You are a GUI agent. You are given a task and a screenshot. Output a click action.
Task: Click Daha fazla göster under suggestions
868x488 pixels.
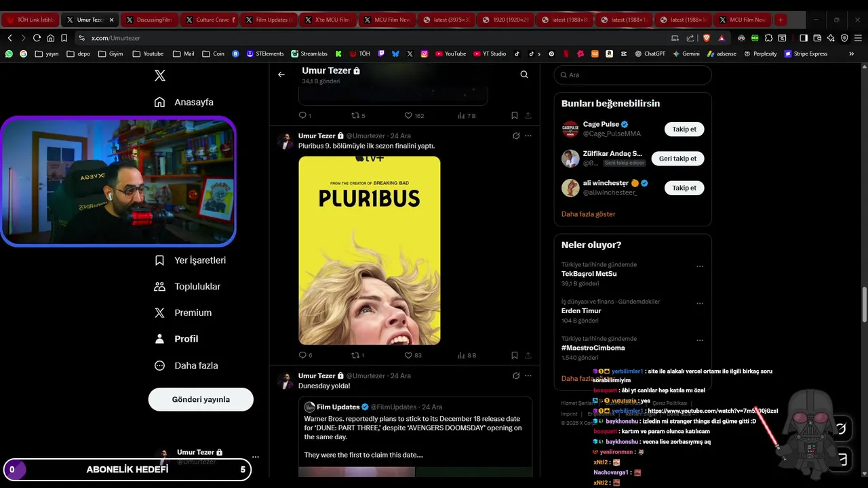click(x=589, y=214)
